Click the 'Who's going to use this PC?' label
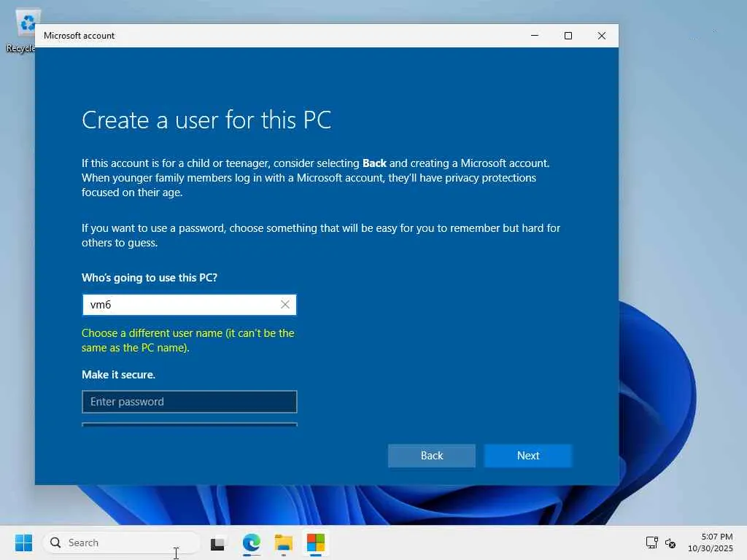Viewport: 747px width, 560px height. pyautogui.click(x=150, y=278)
